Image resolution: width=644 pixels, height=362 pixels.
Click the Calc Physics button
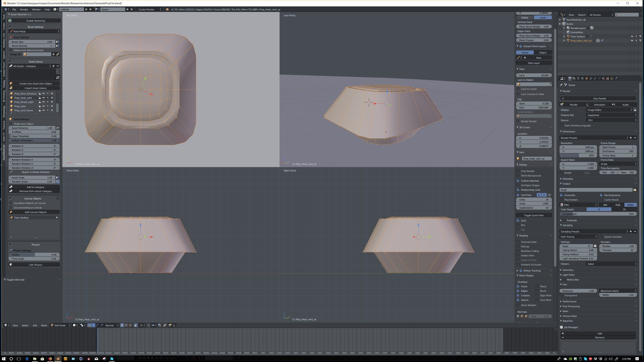click(x=34, y=265)
